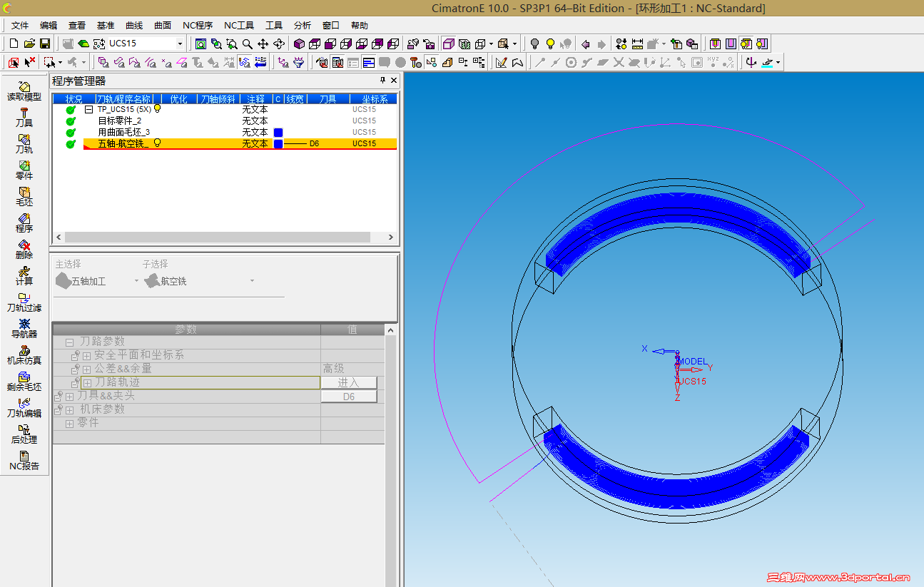The image size is (924, 587).
Task: Click the dark yellow light bulb toolbar icon
Action: [x=534, y=44]
